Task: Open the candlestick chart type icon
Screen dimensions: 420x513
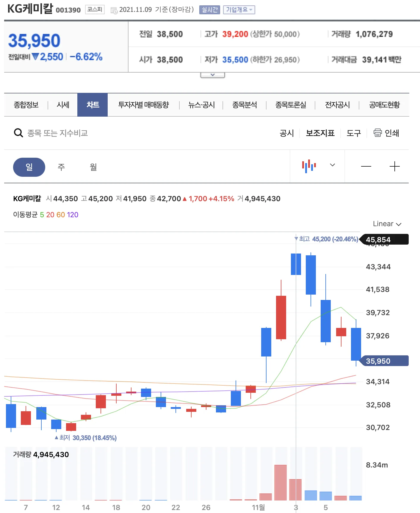Action: coord(309,166)
